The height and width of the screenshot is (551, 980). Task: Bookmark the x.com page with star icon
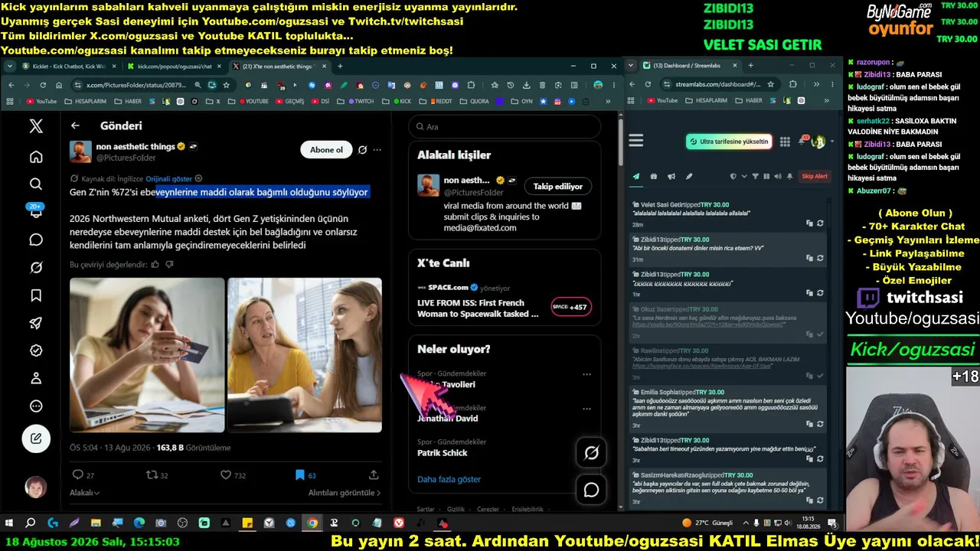click(227, 85)
